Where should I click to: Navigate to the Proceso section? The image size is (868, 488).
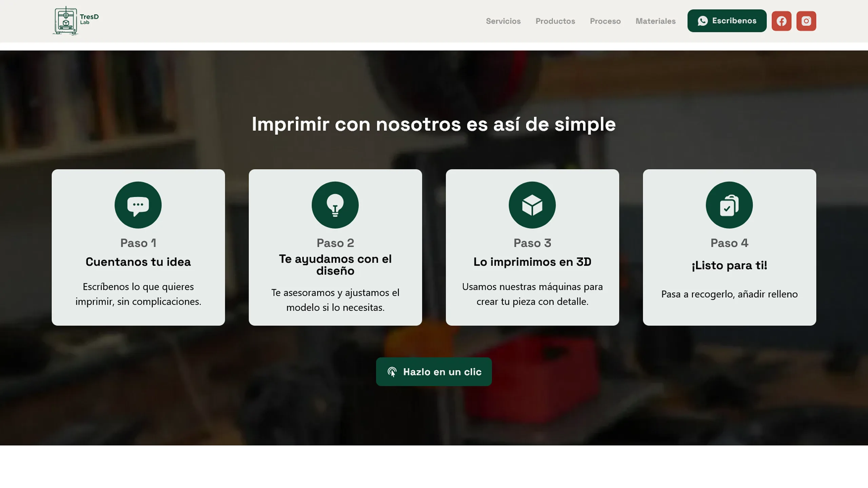[x=605, y=21]
